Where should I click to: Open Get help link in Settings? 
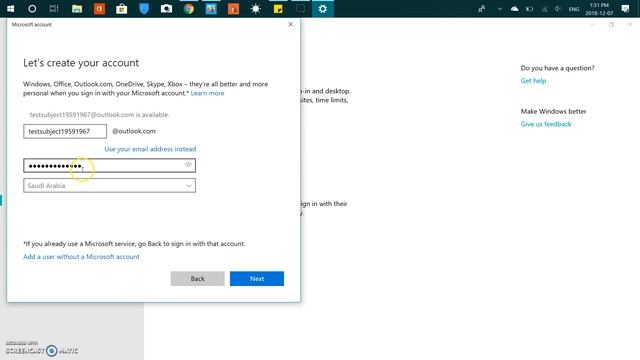(x=533, y=81)
